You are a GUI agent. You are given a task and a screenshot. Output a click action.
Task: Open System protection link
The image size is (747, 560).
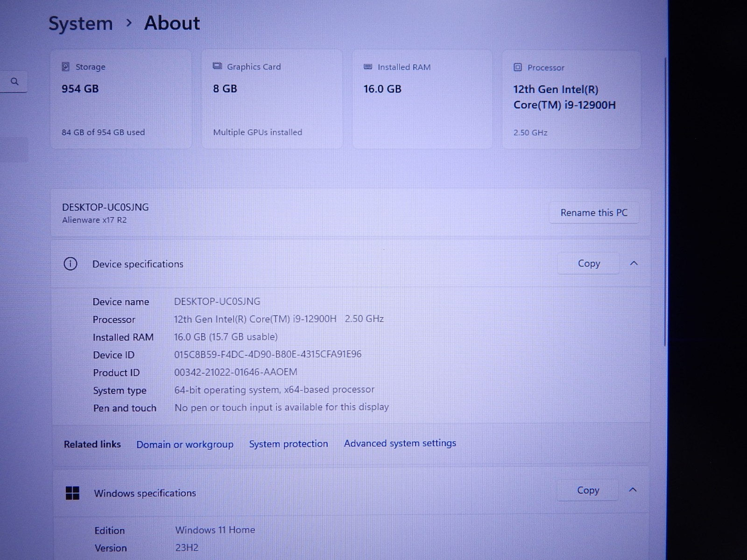289,444
